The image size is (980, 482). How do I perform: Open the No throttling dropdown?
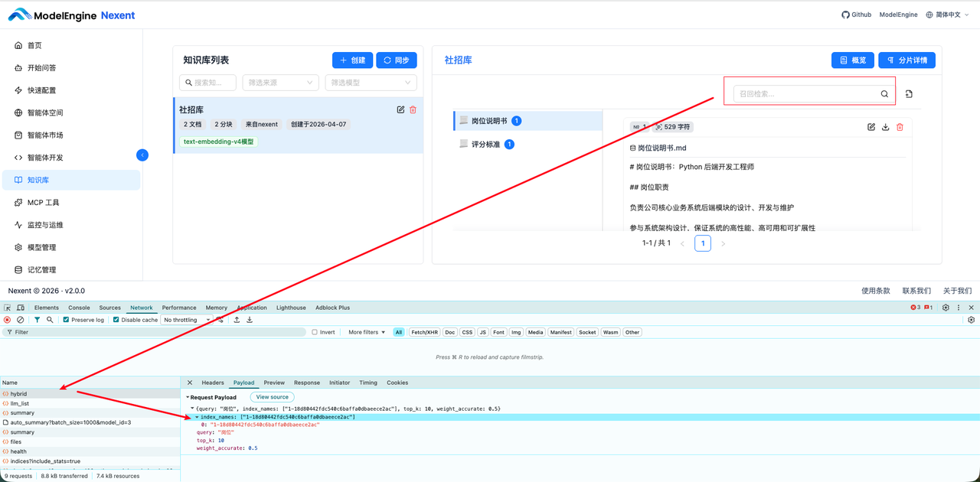pyautogui.click(x=186, y=320)
